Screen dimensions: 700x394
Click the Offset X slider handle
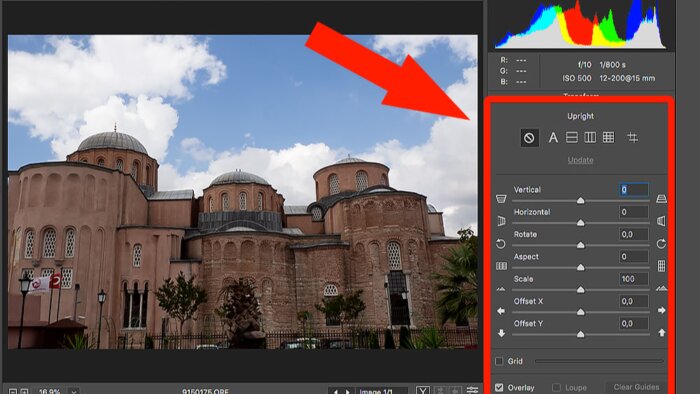point(580,312)
